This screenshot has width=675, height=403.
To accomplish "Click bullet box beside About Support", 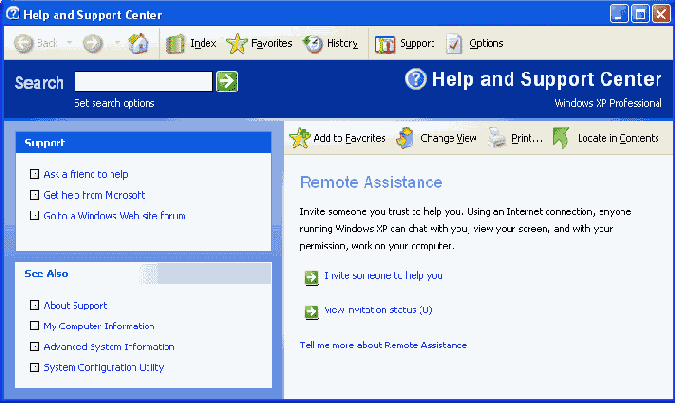I will click(34, 305).
